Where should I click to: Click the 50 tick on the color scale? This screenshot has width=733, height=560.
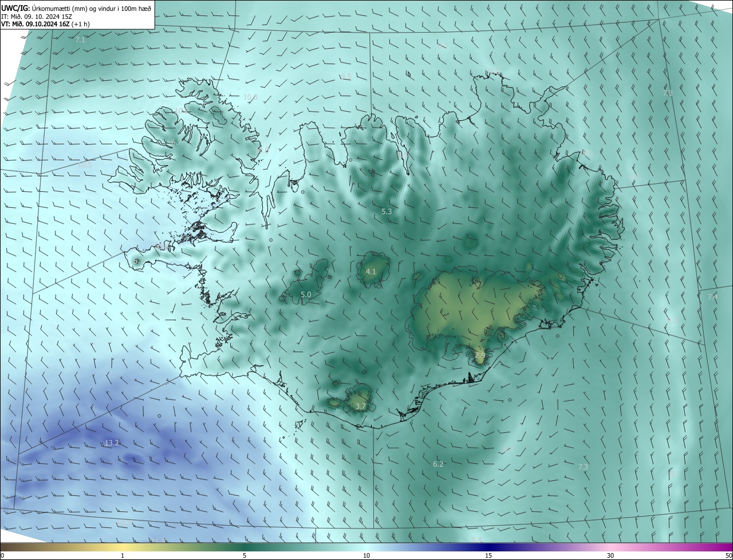tap(728, 555)
